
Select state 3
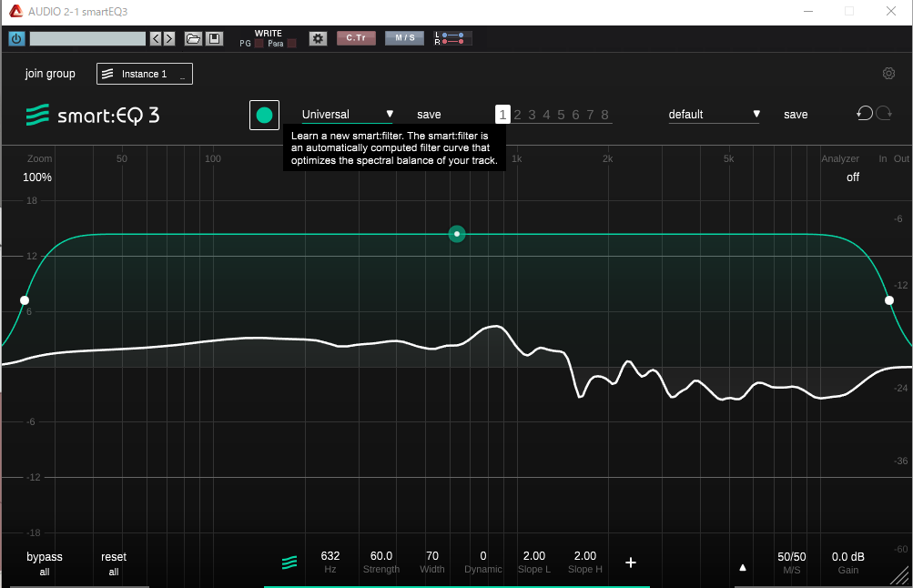pos(532,115)
